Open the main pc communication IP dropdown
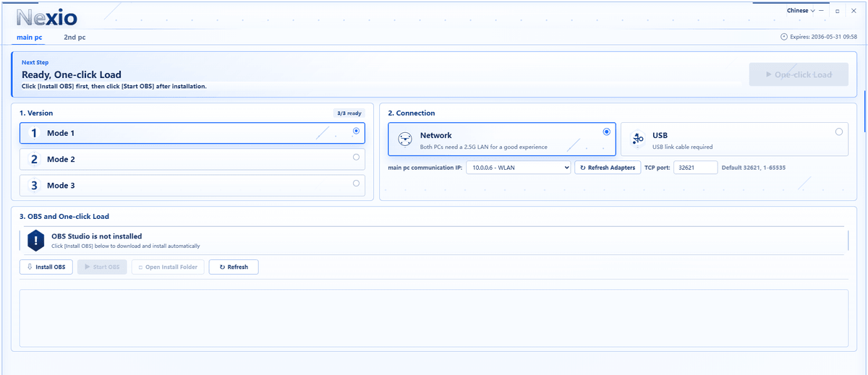 coord(518,168)
